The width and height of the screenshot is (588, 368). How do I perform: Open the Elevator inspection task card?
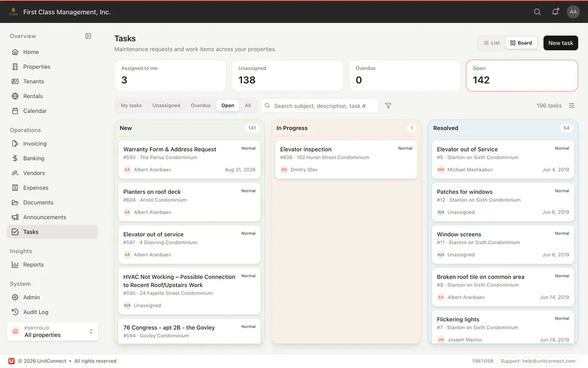click(345, 159)
